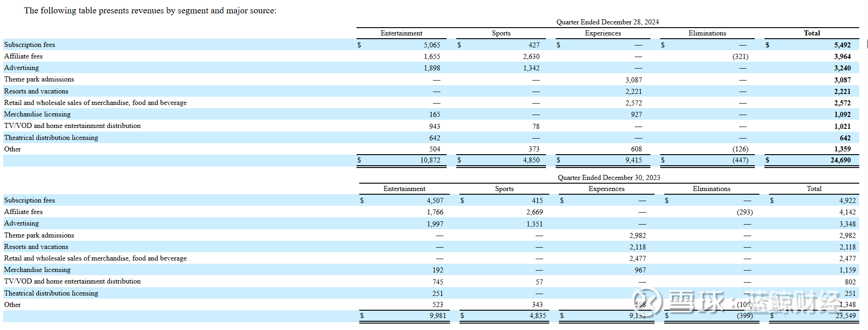Screen dimensions: 868x330
Task: Select the 2023 Sports affiliate fees value 2,669
Action: tap(535, 212)
